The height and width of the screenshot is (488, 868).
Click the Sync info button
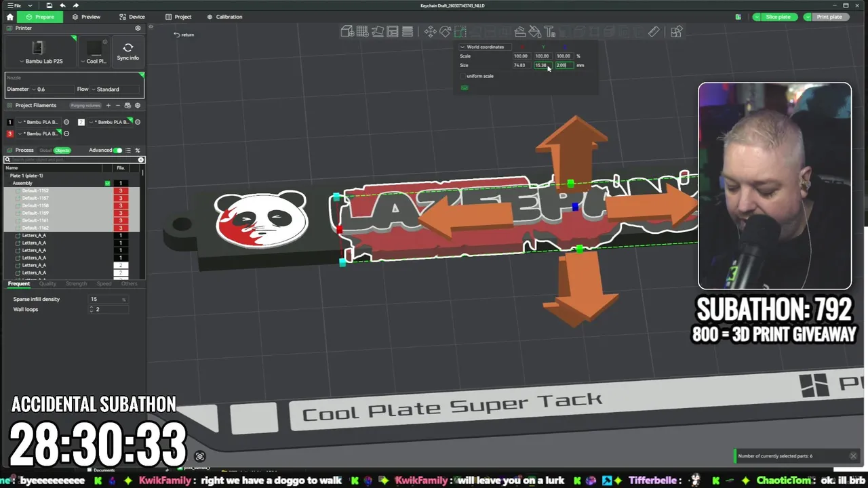[127, 52]
